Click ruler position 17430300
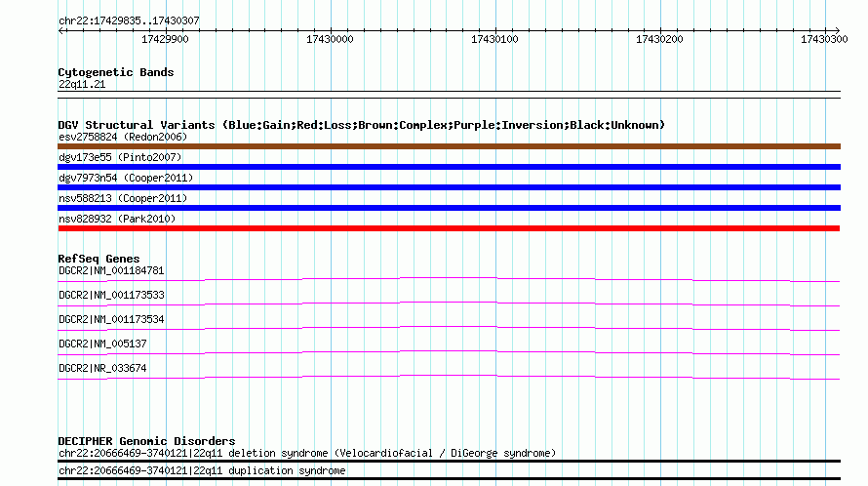Image resolution: width=868 pixels, height=486 pixels. click(824, 39)
